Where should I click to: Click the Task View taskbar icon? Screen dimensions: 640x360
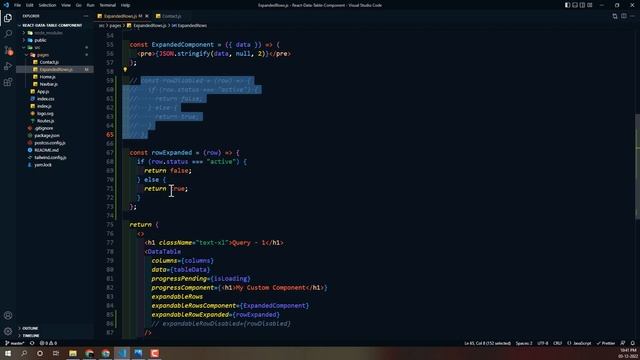tap(56, 353)
